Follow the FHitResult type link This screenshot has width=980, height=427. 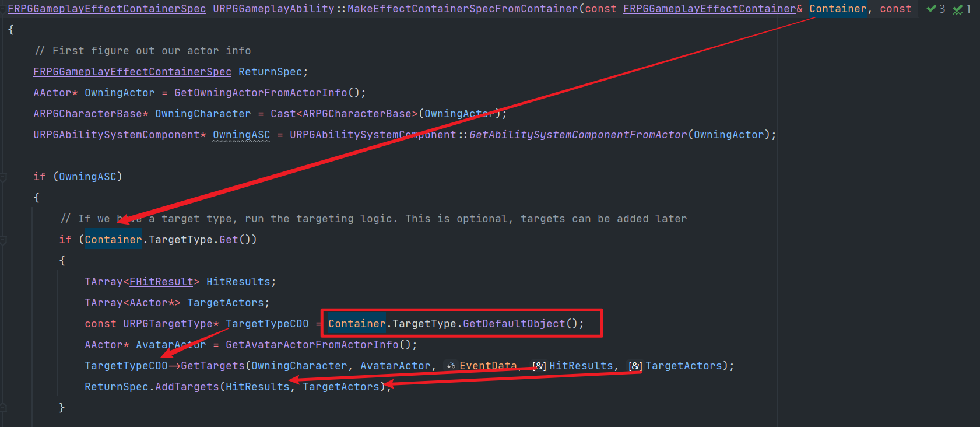point(161,282)
